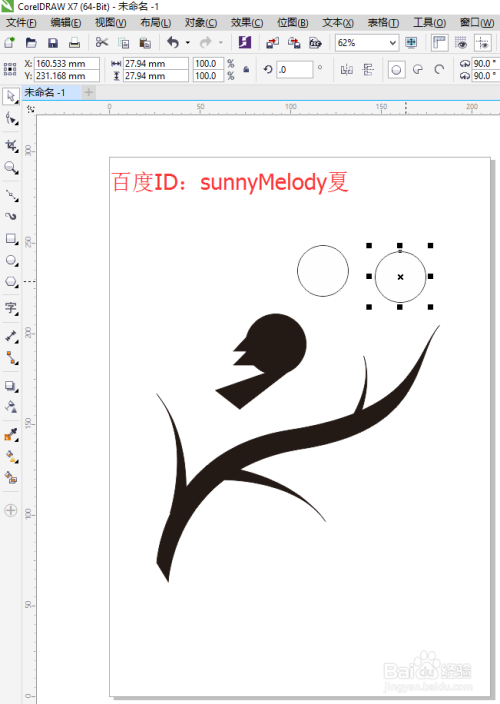Toggle the lock ratio padlock

pos(246,70)
